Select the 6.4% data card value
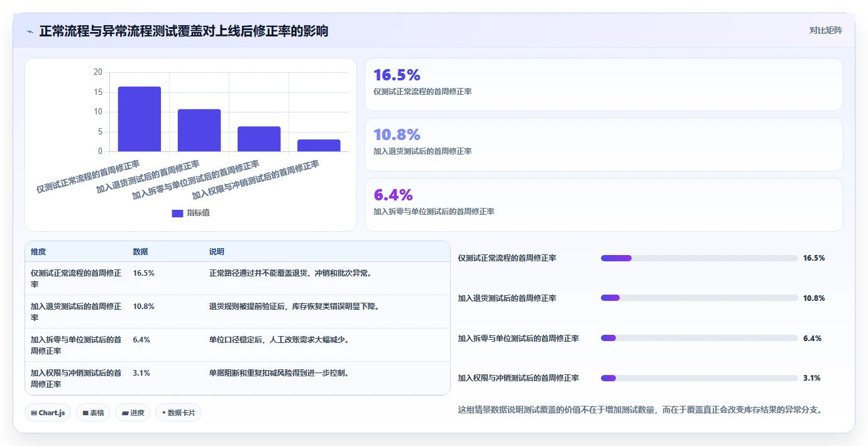Image resolution: width=868 pixels, height=446 pixels. [393, 195]
